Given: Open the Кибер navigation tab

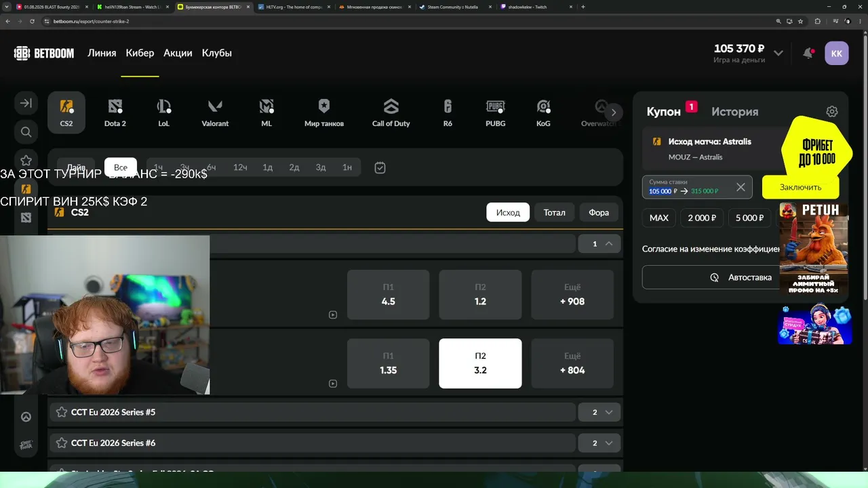Looking at the screenshot, I should 140,53.
